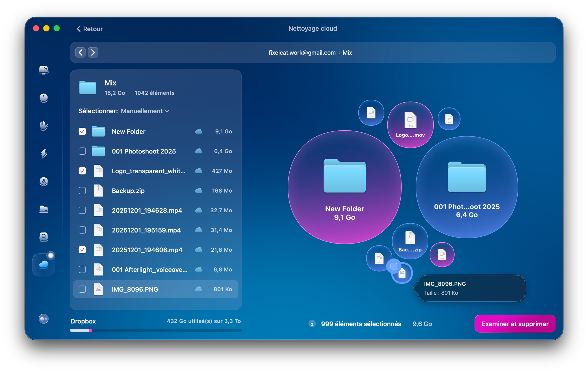This screenshot has height=373, width=588.
Task: Open the Space Lens magnifier icon
Action: tap(43, 237)
